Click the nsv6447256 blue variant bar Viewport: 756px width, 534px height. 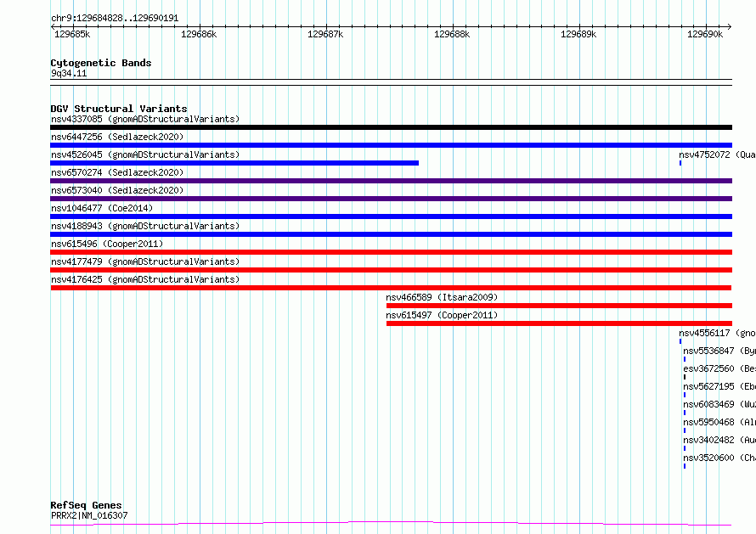coord(391,145)
